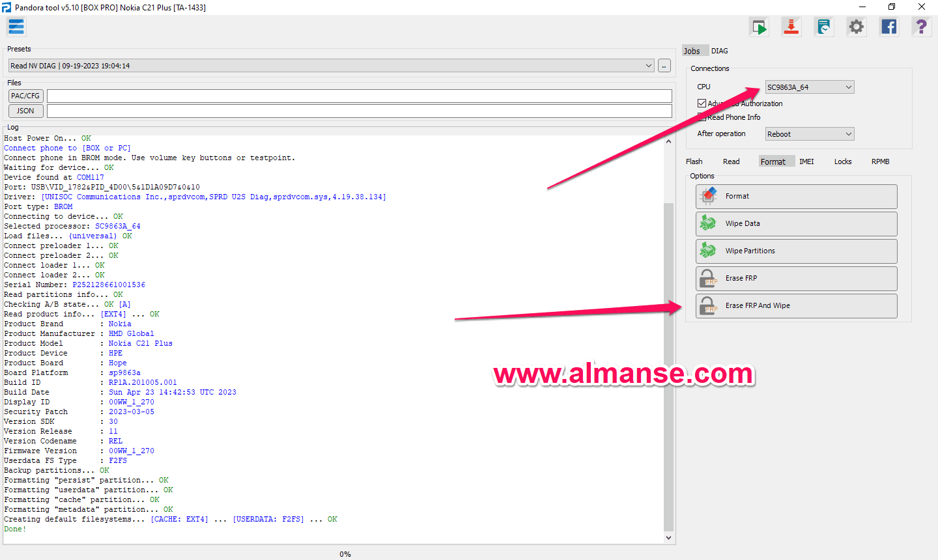Click the CACHE: EXT4 log text
The height and width of the screenshot is (560, 938).
point(180,519)
